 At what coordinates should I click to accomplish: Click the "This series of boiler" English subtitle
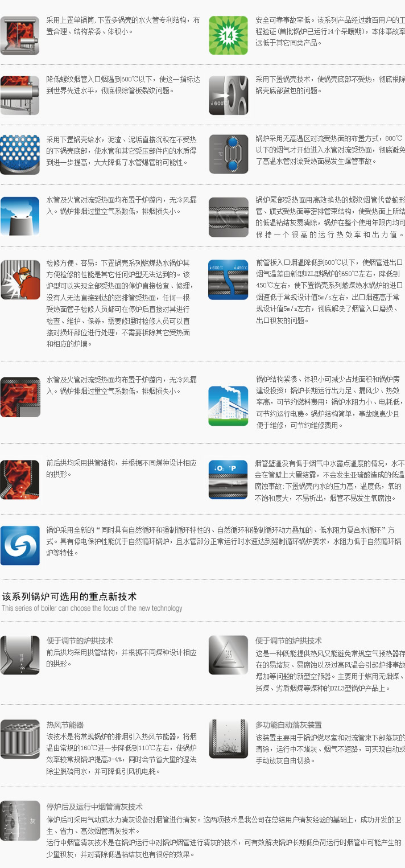pyautogui.click(x=92, y=608)
